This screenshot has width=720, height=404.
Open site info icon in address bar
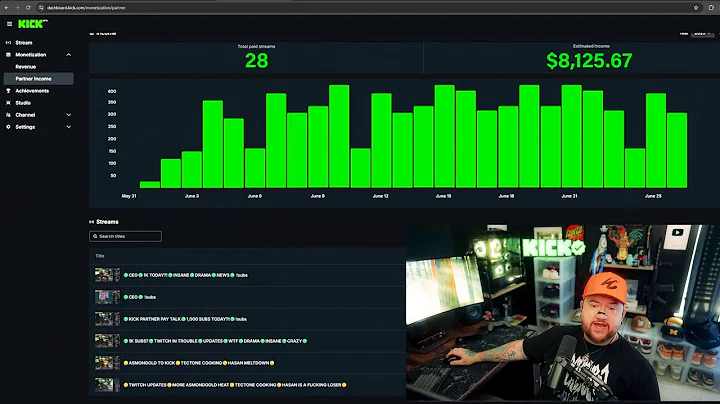pyautogui.click(x=41, y=8)
